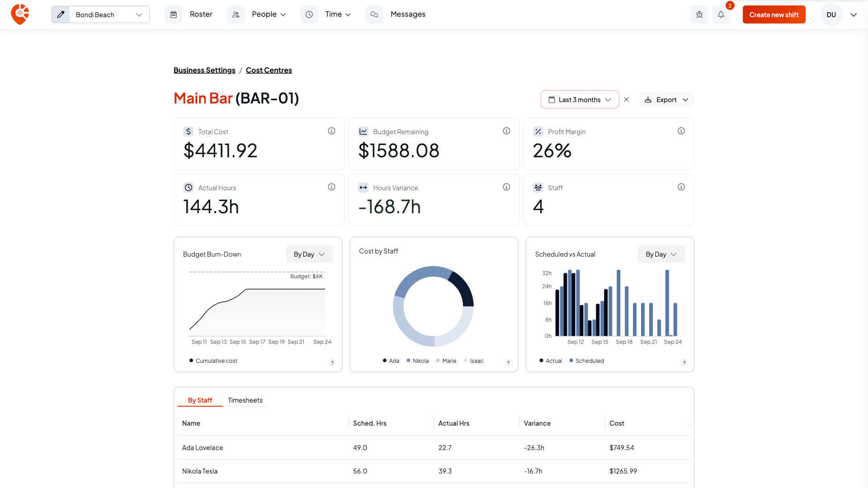The width and height of the screenshot is (868, 488).
Task: Click the Actual Hours info icon
Action: [x=332, y=187]
